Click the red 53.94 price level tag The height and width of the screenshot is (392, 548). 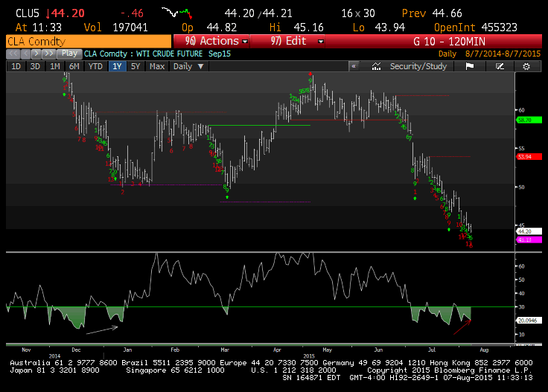click(529, 157)
